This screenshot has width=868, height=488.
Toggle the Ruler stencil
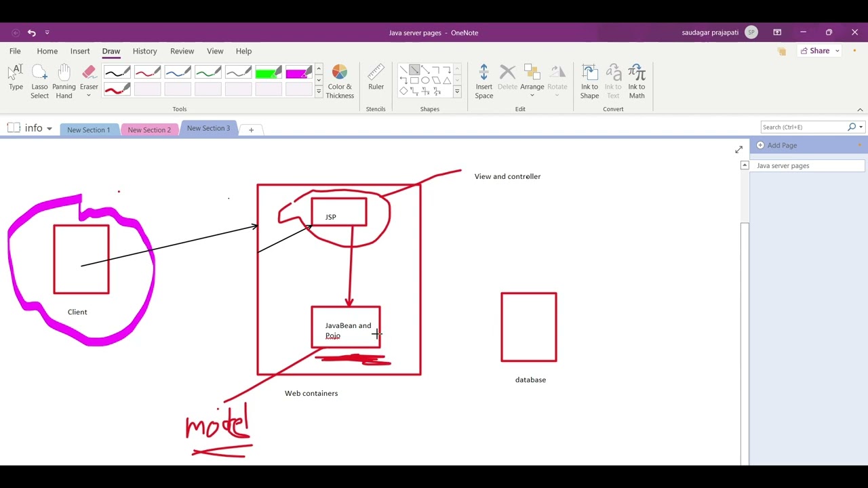(x=376, y=77)
